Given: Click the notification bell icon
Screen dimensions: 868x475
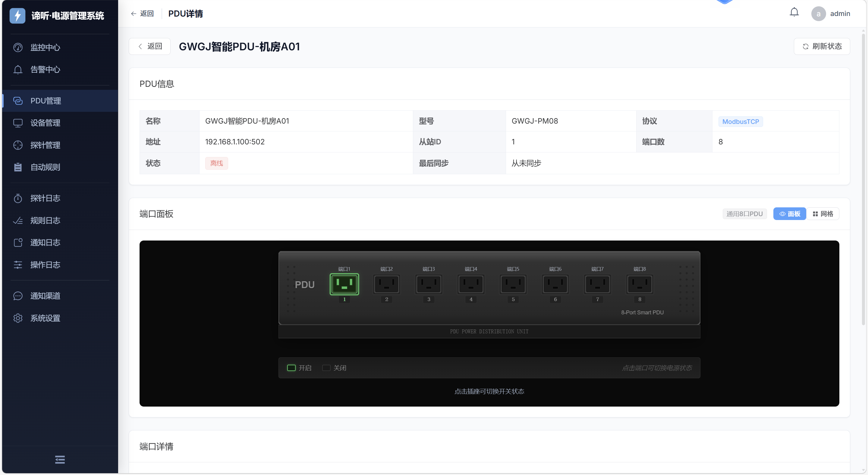Looking at the screenshot, I should (x=794, y=13).
